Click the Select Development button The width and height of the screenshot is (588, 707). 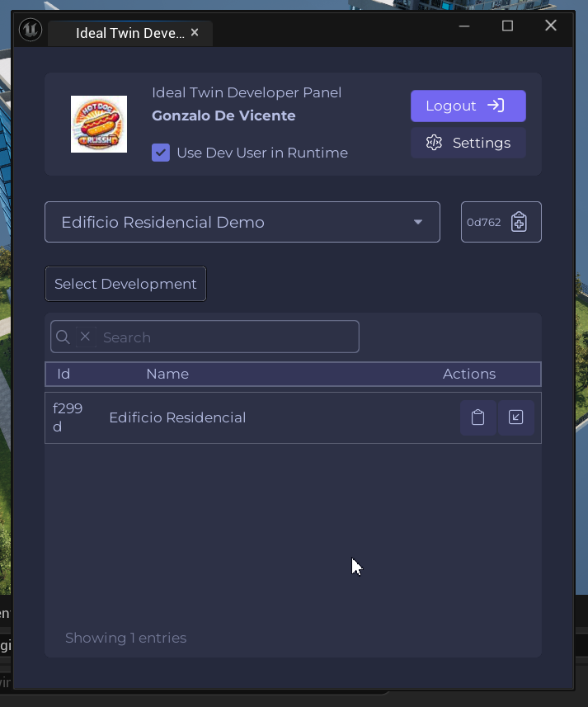[x=125, y=284]
